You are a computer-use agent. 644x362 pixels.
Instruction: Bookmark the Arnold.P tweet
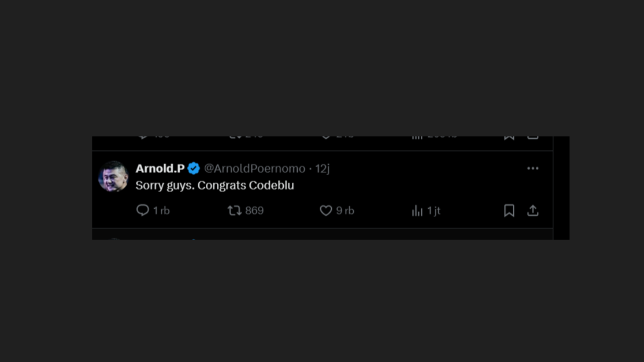[x=509, y=210]
